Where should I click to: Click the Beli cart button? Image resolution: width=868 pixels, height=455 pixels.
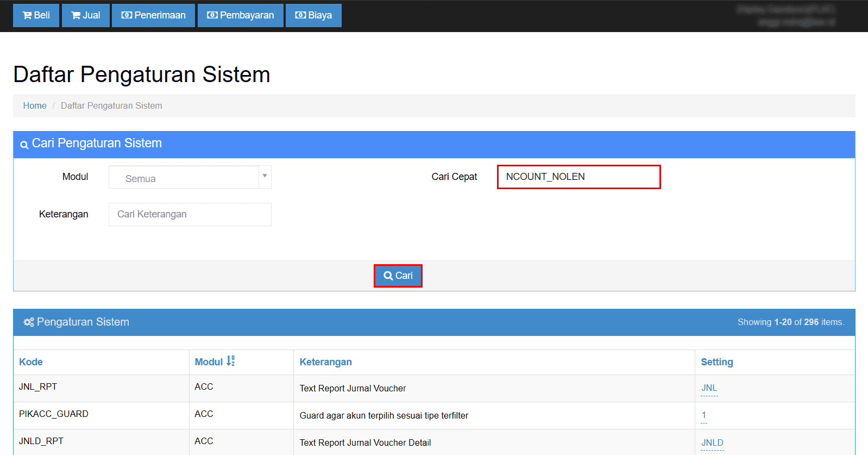click(36, 15)
